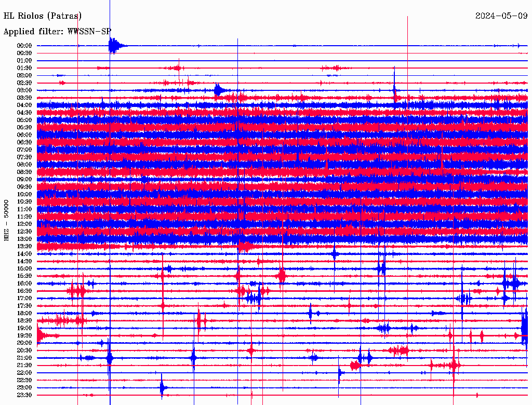The image size is (532, 405).
Task: Click the '06:00' time label
Action: coord(24,135)
